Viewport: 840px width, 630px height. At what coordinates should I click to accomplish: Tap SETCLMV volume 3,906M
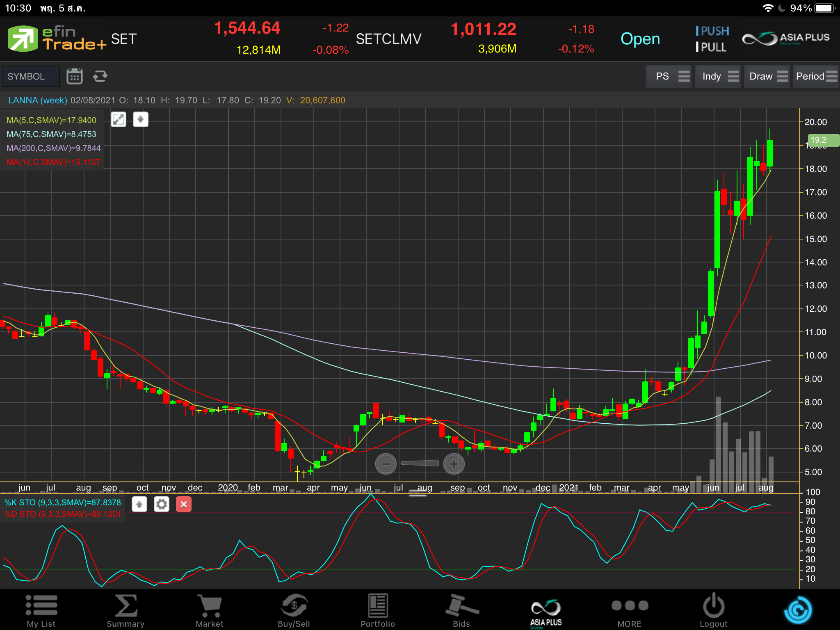pyautogui.click(x=497, y=49)
